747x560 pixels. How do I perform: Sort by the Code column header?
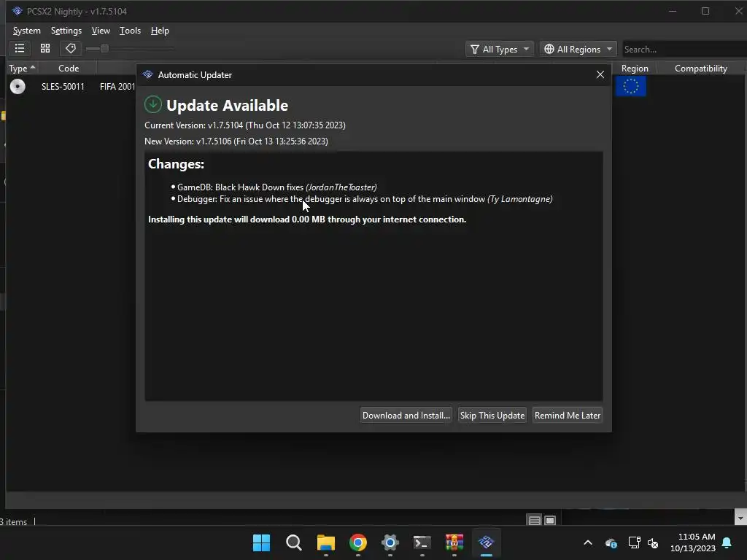point(68,68)
